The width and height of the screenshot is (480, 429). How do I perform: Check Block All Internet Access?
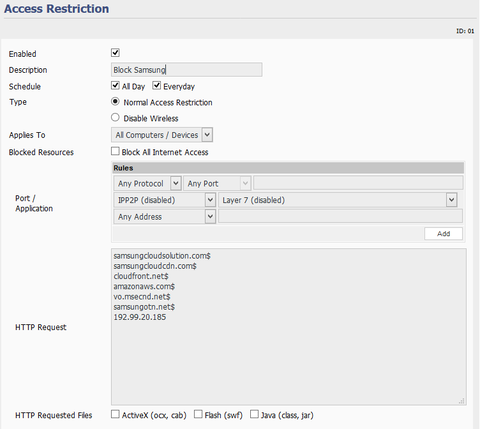(115, 151)
